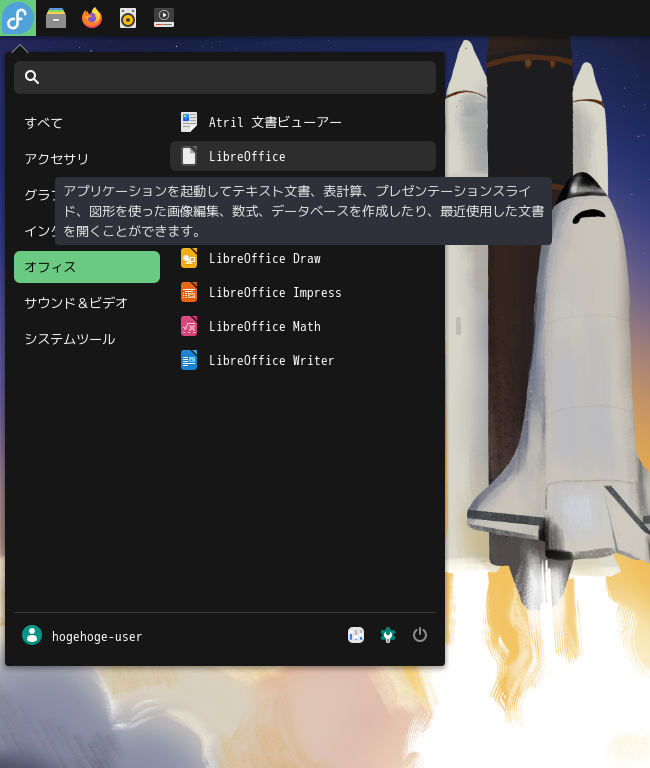
Task: Select the すべて category
Action: (87, 123)
